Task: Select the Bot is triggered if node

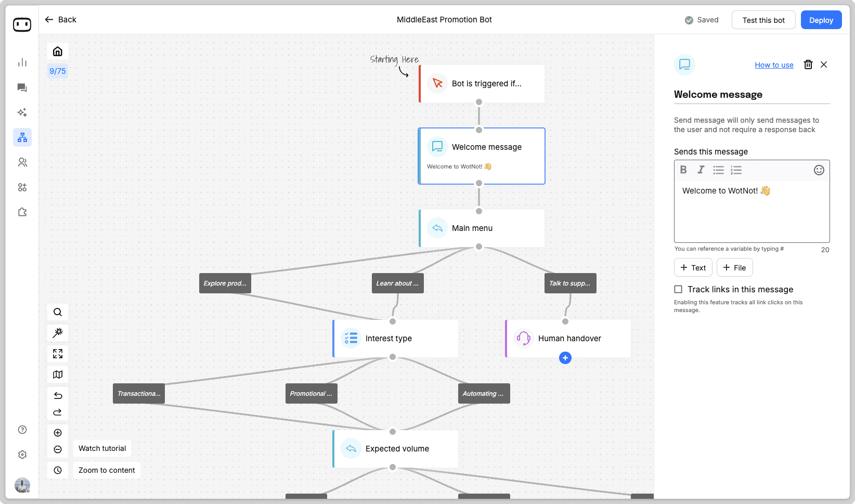Action: tap(482, 84)
